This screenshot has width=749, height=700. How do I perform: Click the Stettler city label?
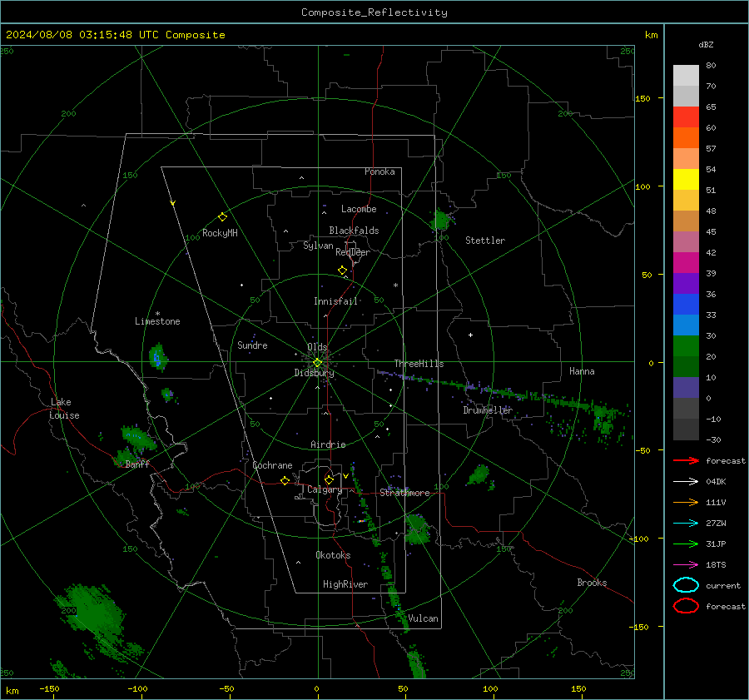485,241
